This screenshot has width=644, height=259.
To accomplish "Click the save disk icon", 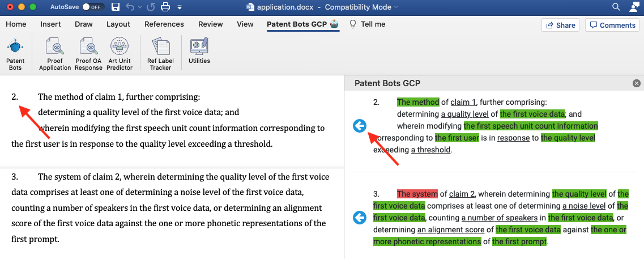I will [116, 7].
